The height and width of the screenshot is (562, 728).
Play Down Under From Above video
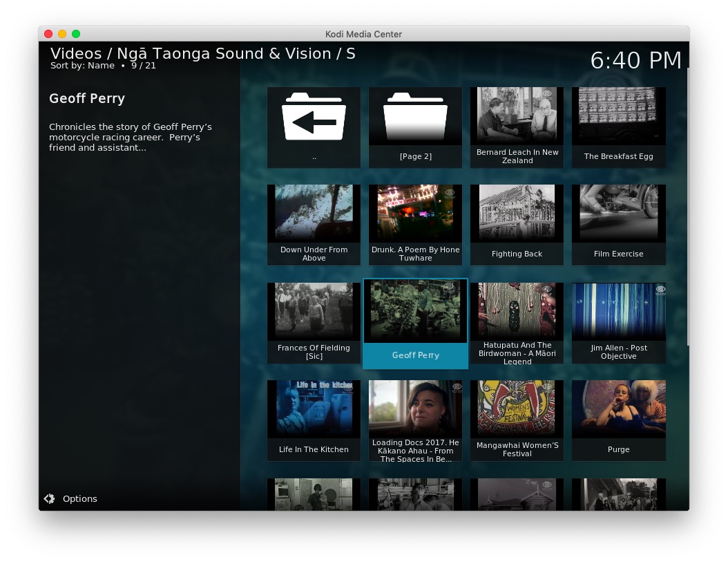point(314,214)
